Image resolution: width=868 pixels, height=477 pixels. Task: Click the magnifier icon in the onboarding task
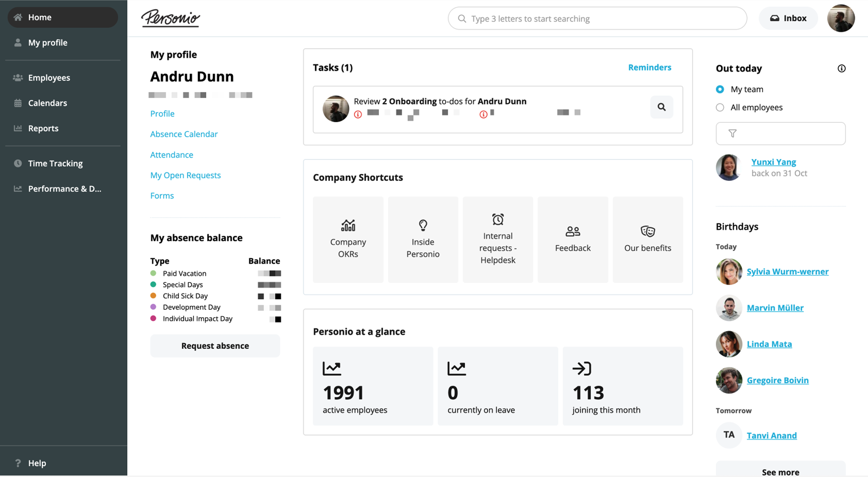click(662, 107)
